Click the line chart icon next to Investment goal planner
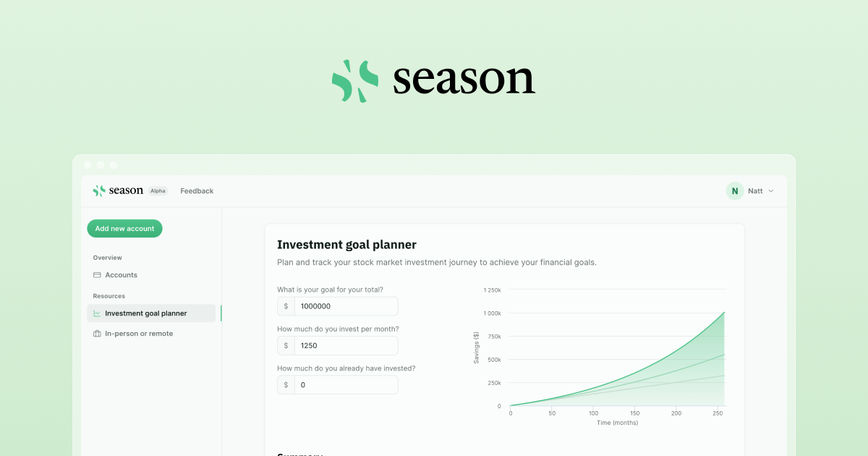This screenshot has width=868, height=456. pyautogui.click(x=96, y=313)
